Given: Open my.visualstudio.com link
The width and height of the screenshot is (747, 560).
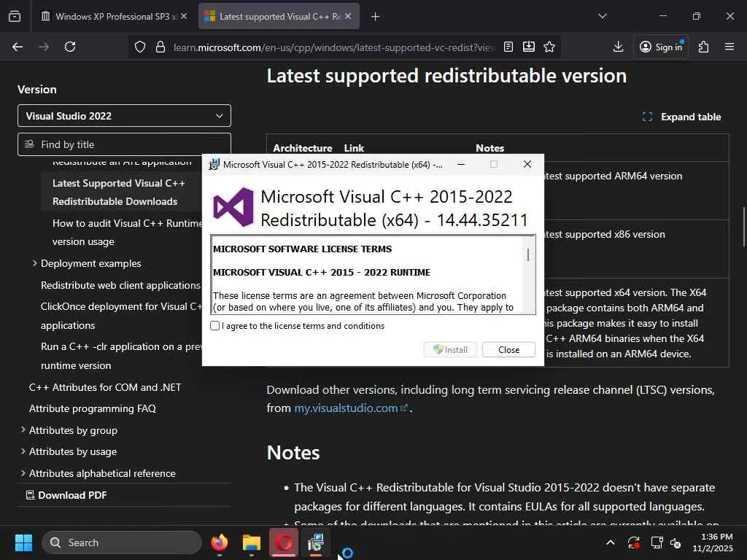Looking at the screenshot, I should click(x=351, y=408).
